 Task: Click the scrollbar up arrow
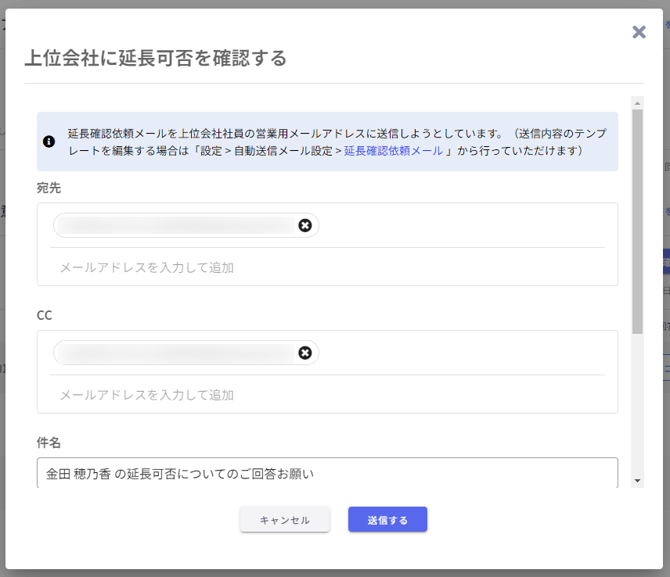pyautogui.click(x=638, y=103)
